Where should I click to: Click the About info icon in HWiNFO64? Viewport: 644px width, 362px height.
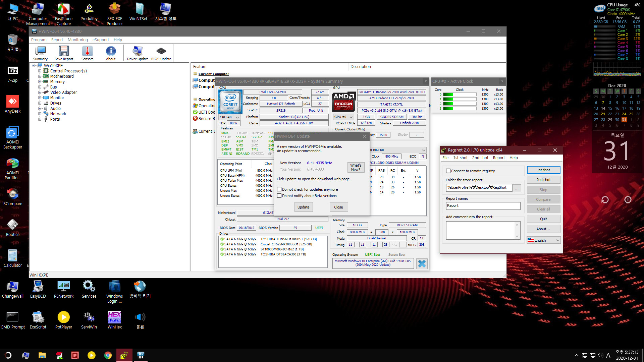click(x=111, y=53)
